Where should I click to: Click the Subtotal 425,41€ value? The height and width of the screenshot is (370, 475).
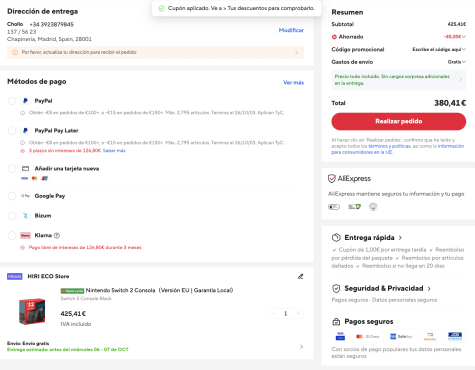pyautogui.click(x=457, y=24)
